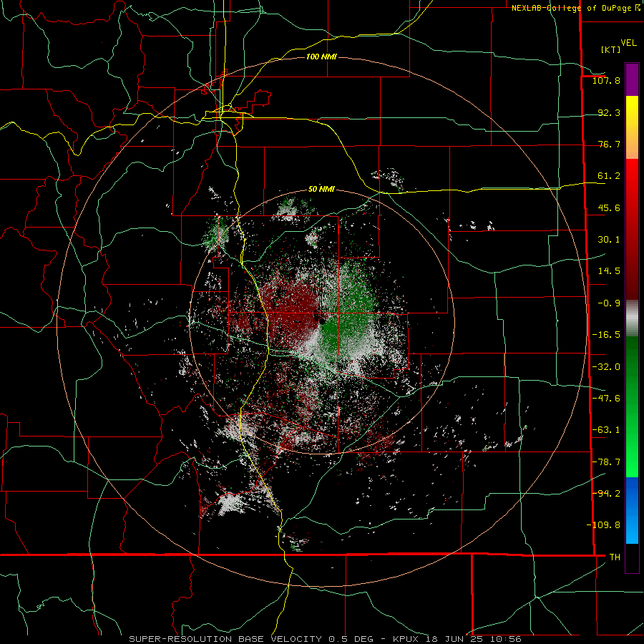Screen dimensions: 644x644
Task: Click the [KT] units label
Action: [610, 49]
